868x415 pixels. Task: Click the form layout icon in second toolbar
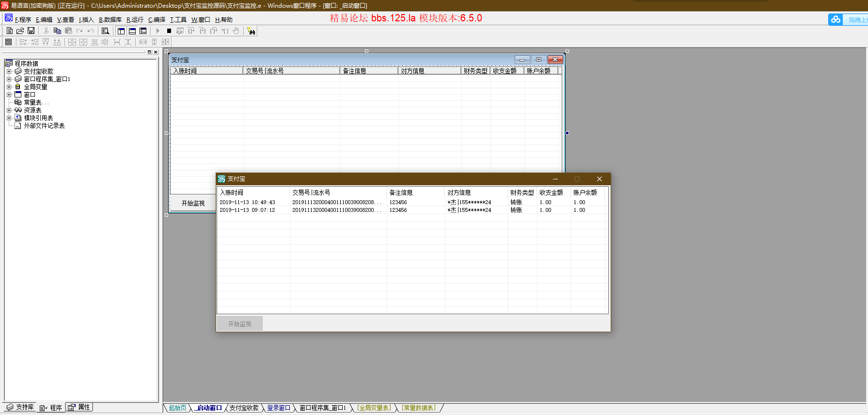pyautogui.click(x=8, y=42)
